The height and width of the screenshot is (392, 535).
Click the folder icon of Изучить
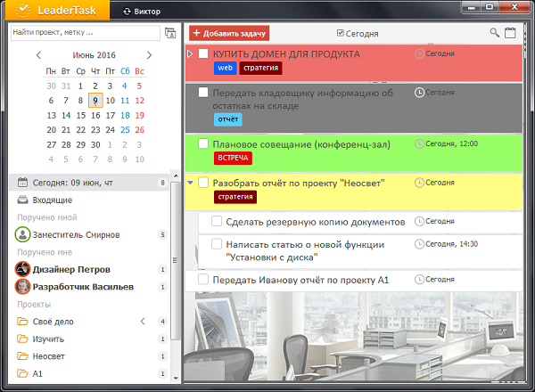22,339
